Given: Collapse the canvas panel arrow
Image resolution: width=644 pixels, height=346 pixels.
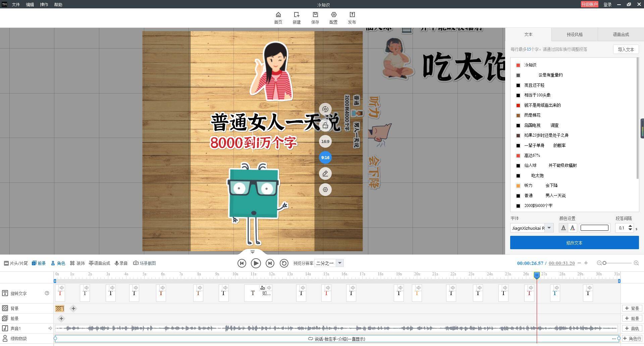Looking at the screenshot, I should (253, 252).
